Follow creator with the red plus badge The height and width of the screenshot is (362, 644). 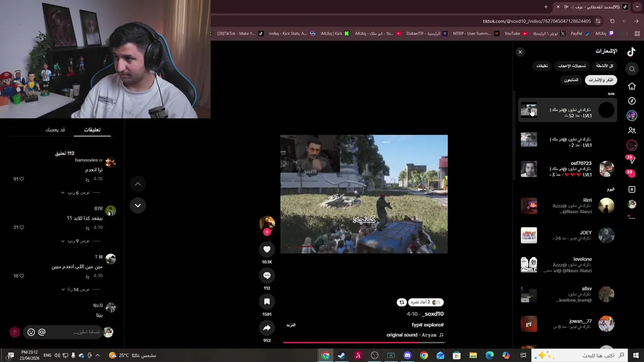coord(267,232)
